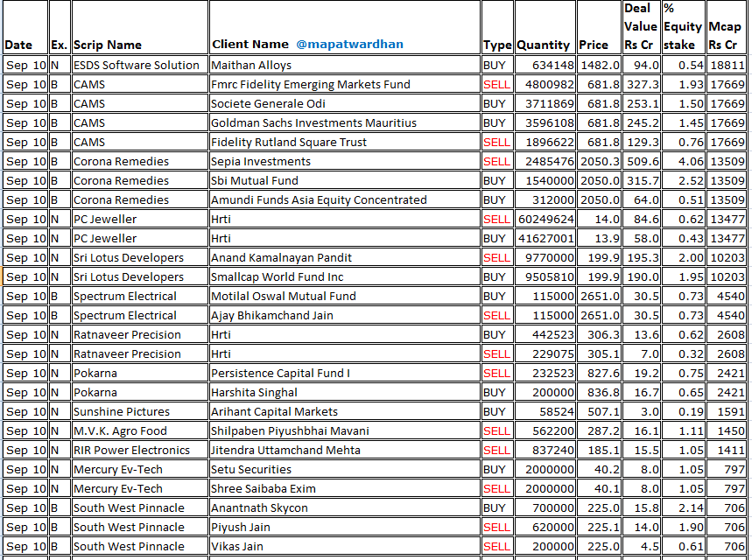Click Mcap value 18811

[x=726, y=65]
